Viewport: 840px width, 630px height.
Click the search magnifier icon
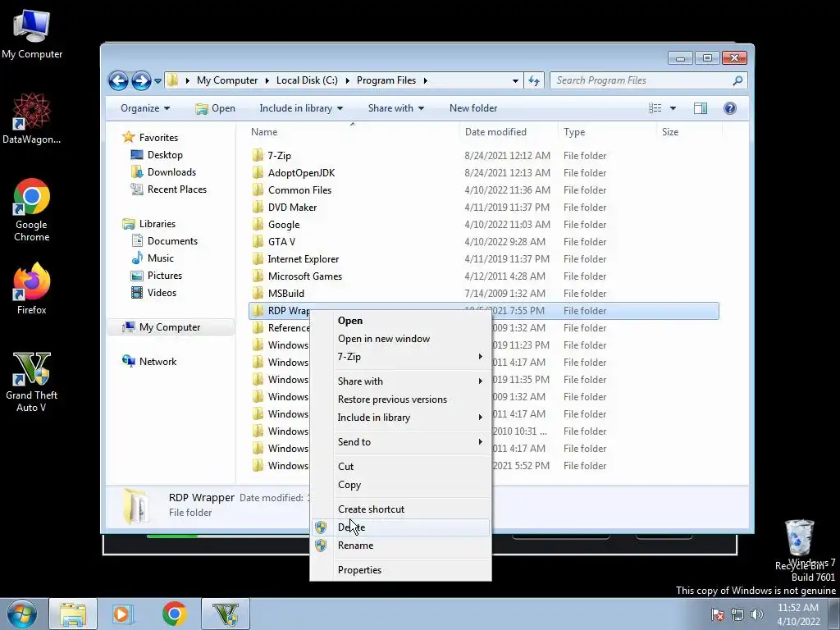click(737, 80)
